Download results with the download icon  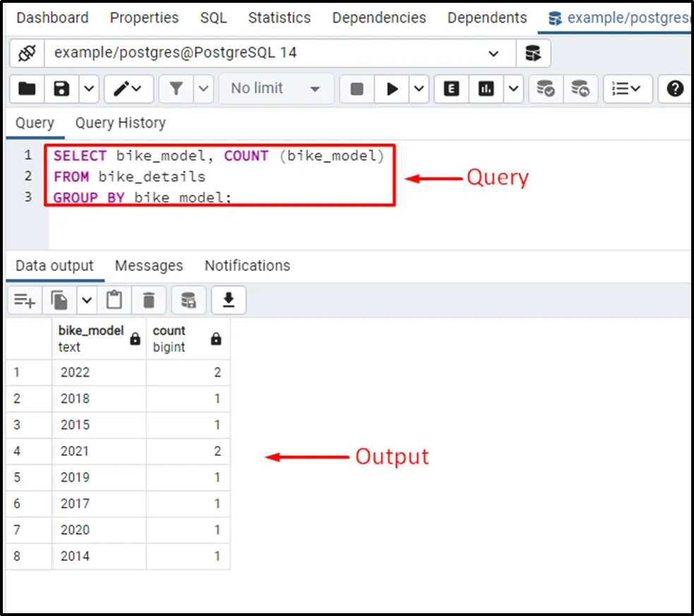coord(228,301)
